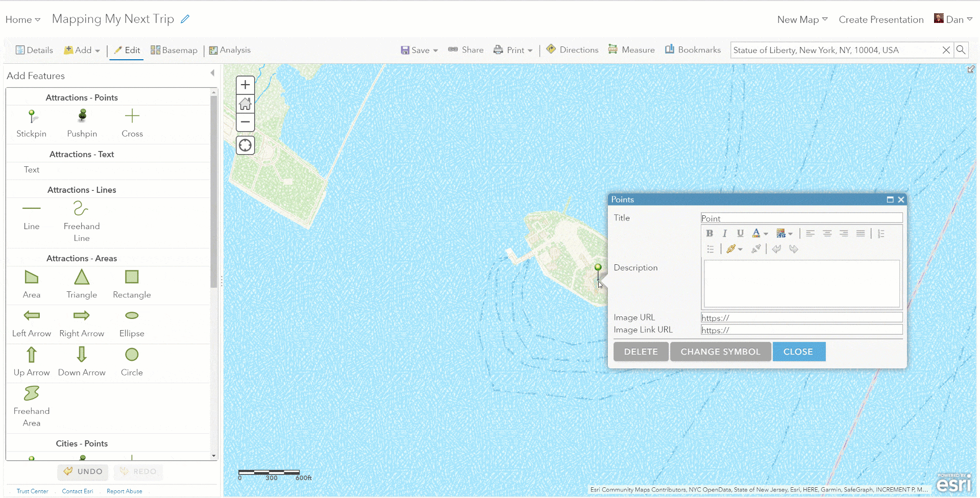Select the Rectangle shape tool

tap(132, 284)
